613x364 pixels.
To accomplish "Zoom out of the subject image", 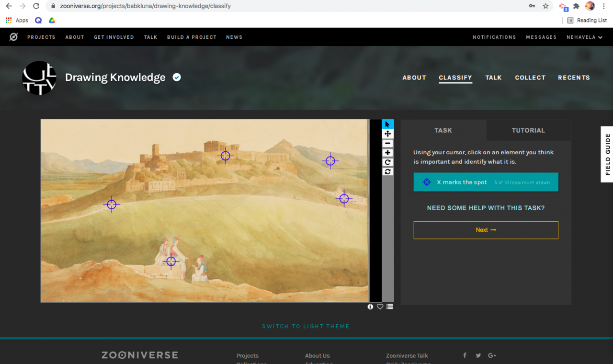I will coord(388,144).
